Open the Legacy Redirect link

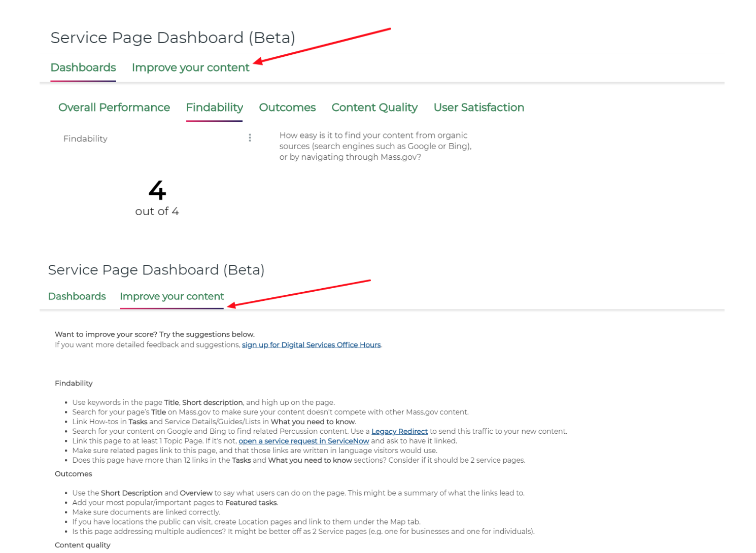point(399,431)
